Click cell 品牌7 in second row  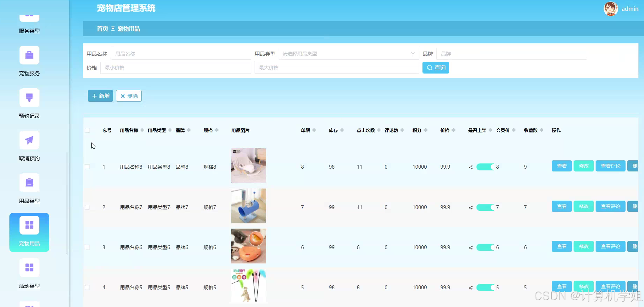click(x=182, y=207)
